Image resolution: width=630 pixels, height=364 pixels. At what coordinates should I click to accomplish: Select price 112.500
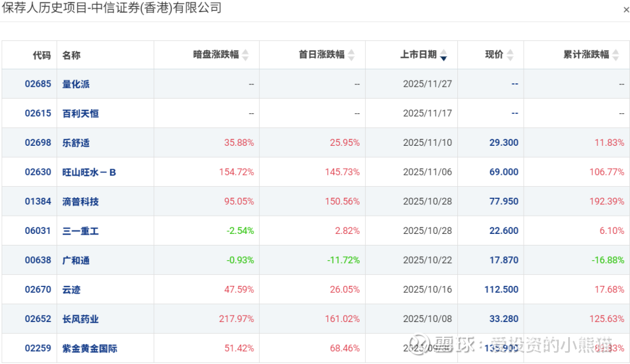(502, 289)
